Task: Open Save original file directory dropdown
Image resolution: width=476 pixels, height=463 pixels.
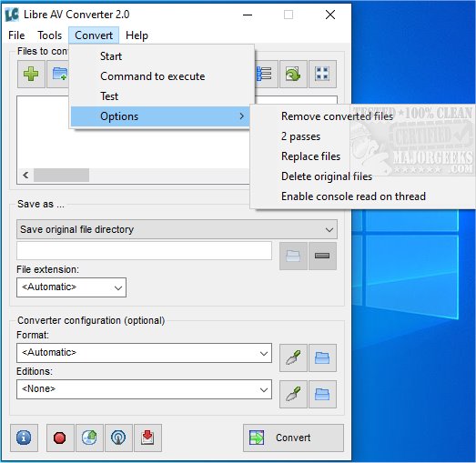Action: [177, 229]
